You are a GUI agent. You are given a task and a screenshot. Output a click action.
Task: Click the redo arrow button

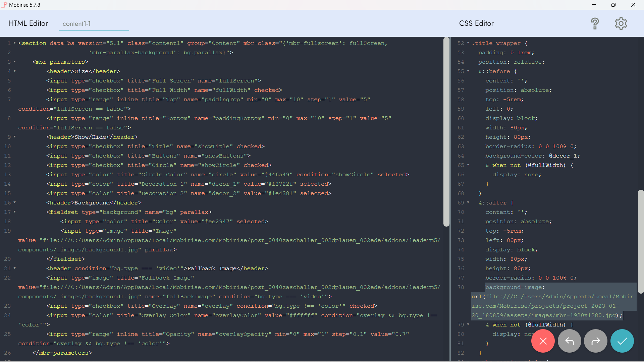coord(595,341)
